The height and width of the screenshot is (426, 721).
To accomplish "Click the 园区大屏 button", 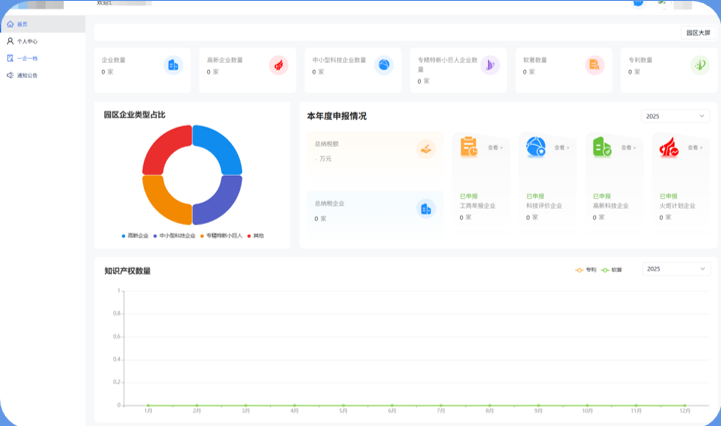I will point(698,33).
